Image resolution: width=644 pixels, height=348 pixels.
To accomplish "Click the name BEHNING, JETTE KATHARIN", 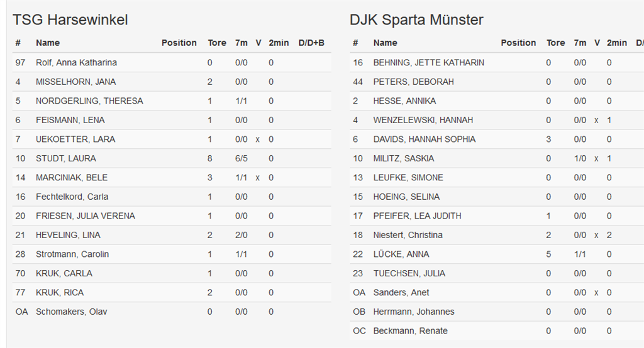I will coord(428,63).
